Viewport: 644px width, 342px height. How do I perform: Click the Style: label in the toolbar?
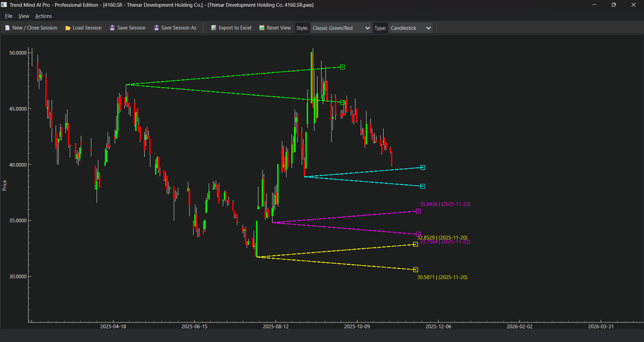[302, 28]
